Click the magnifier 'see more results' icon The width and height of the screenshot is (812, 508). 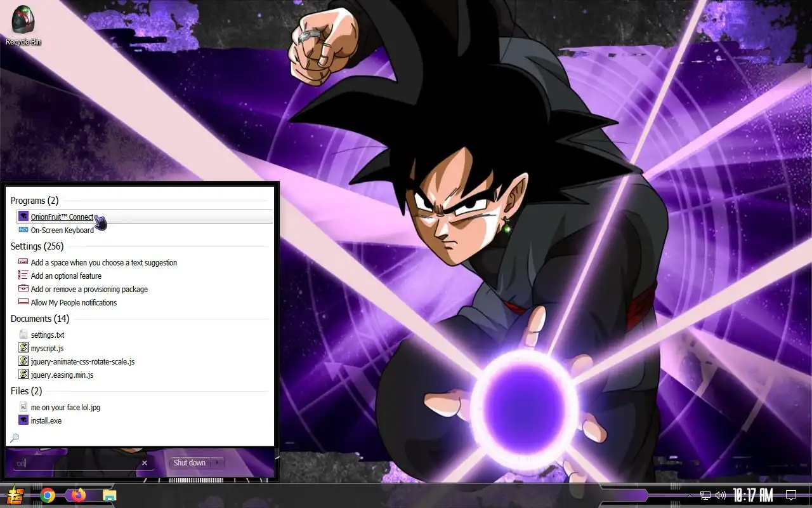pos(15,438)
